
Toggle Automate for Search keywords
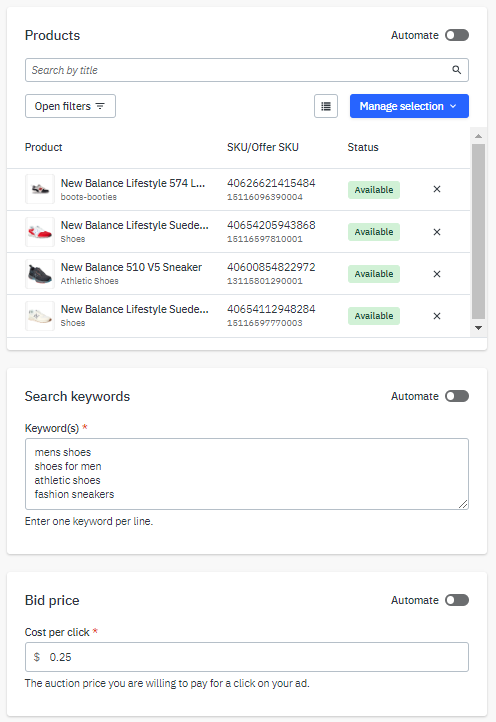coord(456,396)
